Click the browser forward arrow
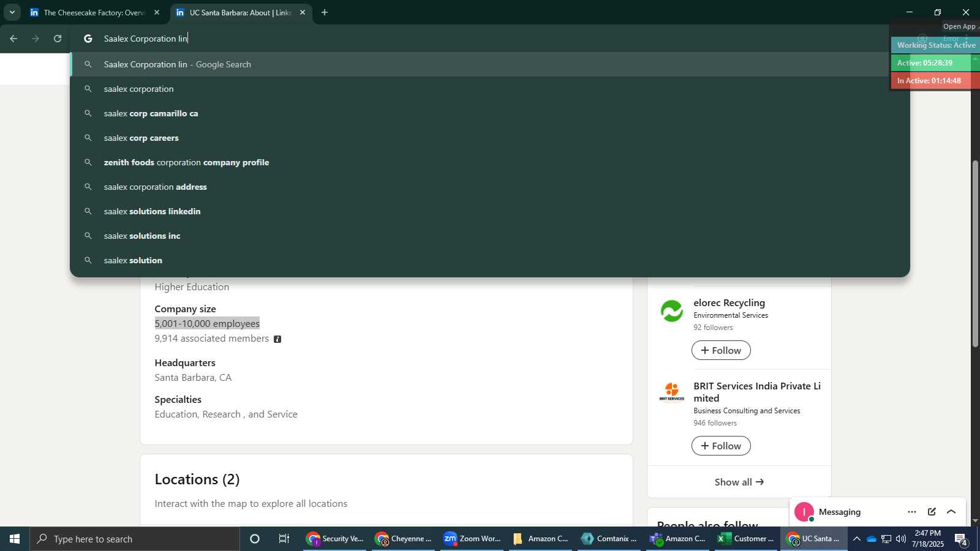The width and height of the screenshot is (980, 551). [x=36, y=39]
